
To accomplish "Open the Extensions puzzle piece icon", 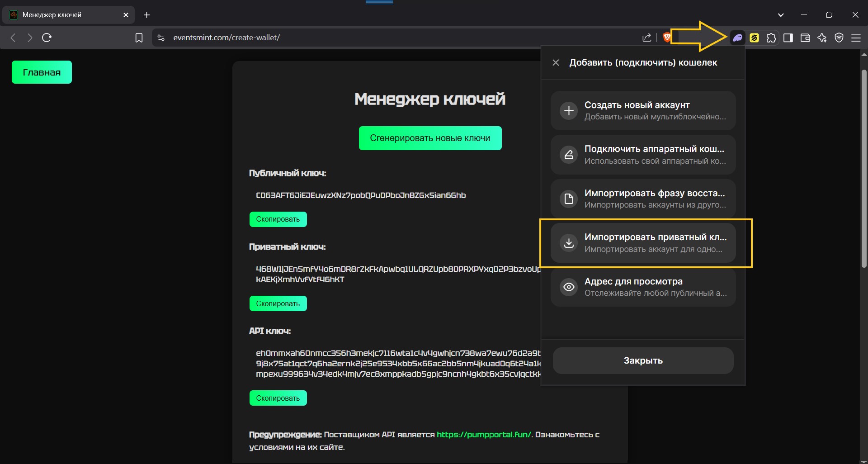I will point(771,38).
